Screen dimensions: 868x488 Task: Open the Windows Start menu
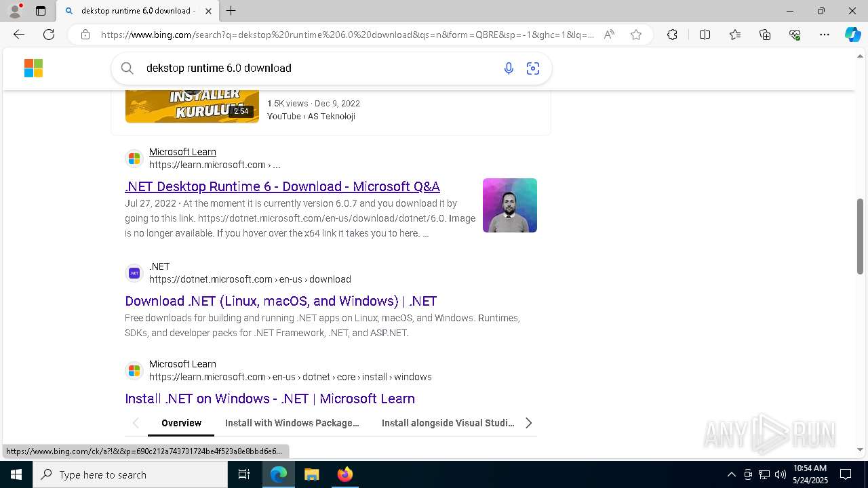16,474
